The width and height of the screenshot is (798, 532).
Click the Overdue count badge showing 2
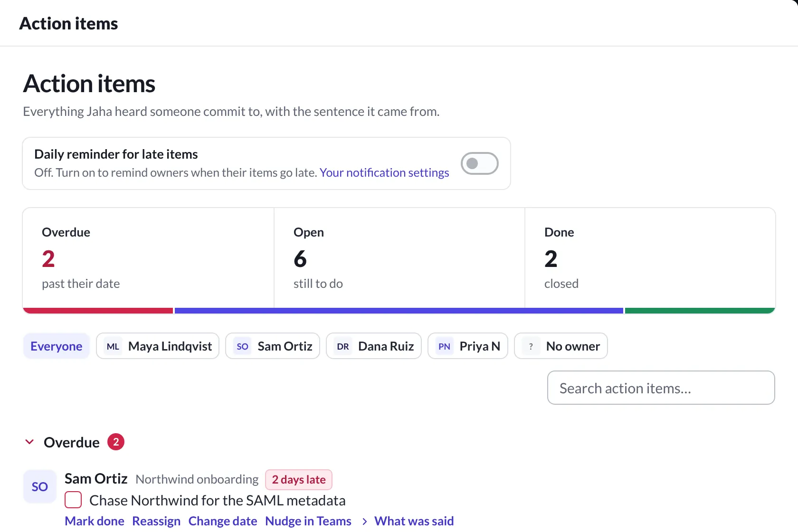pyautogui.click(x=116, y=442)
